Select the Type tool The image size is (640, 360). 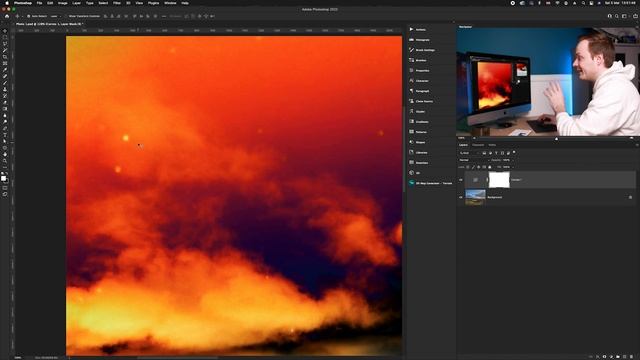(5, 135)
